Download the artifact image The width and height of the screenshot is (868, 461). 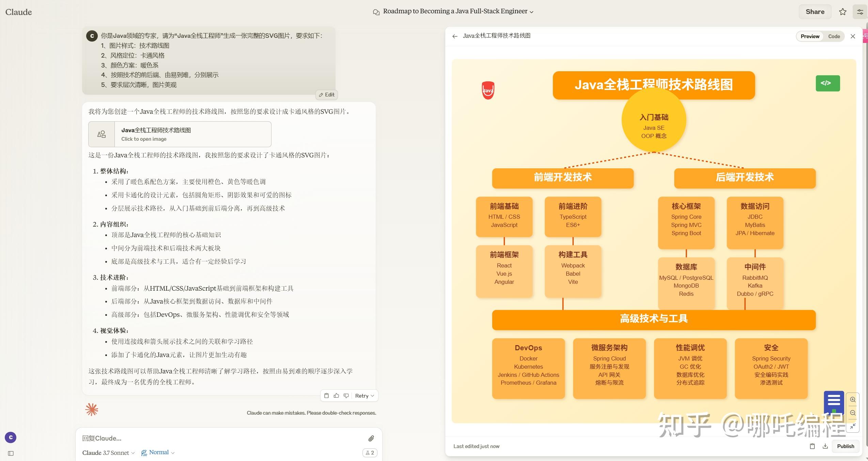[825, 446]
